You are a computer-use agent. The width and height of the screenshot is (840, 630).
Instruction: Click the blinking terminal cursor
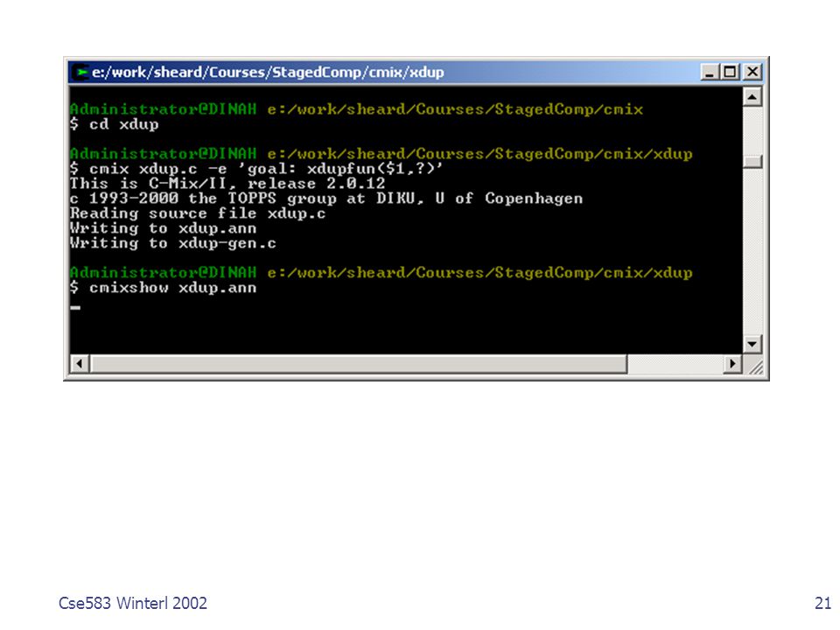pos(75,307)
